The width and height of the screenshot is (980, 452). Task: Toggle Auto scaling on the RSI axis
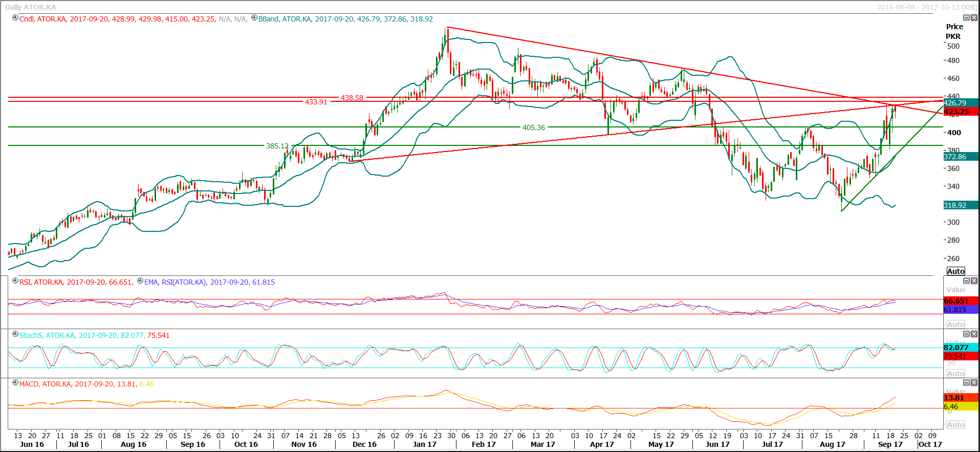tap(955, 325)
